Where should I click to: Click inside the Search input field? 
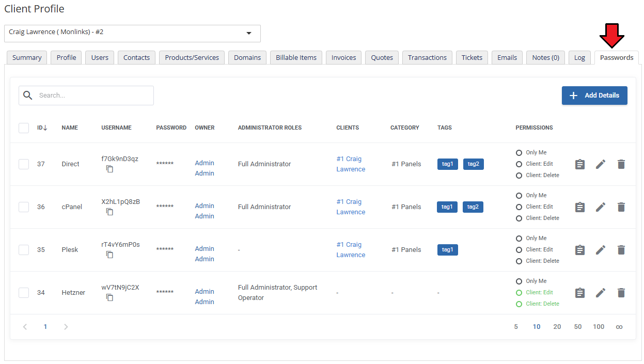click(86, 96)
